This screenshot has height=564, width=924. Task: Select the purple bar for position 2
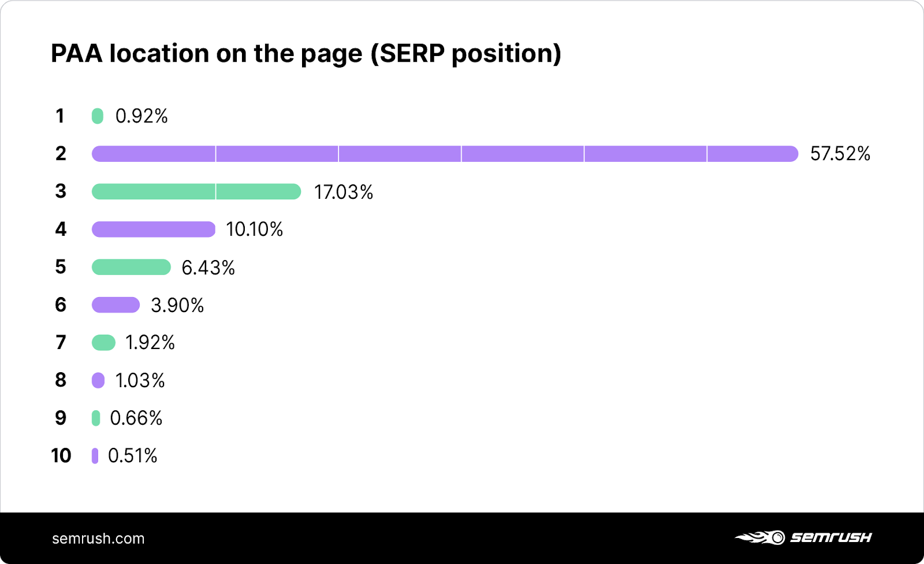pos(445,154)
